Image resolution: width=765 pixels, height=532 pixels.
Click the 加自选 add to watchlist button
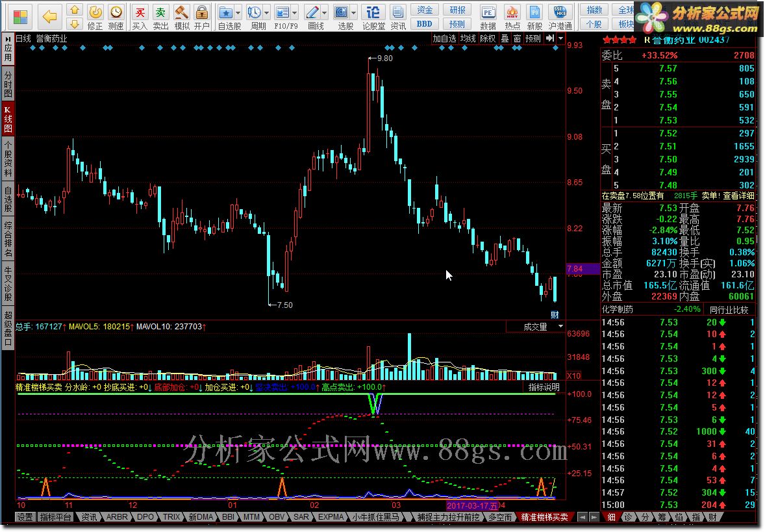point(444,38)
